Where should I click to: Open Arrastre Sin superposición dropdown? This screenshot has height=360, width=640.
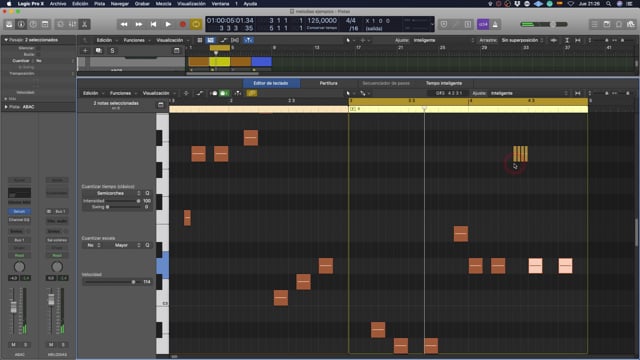click(522, 40)
